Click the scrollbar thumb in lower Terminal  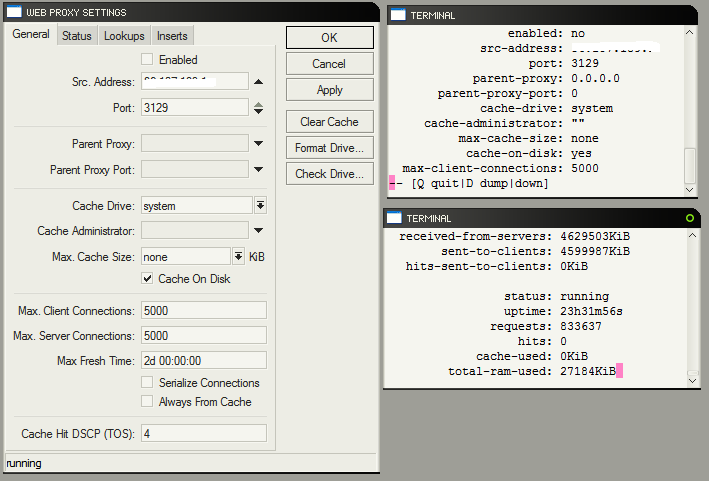(692, 373)
